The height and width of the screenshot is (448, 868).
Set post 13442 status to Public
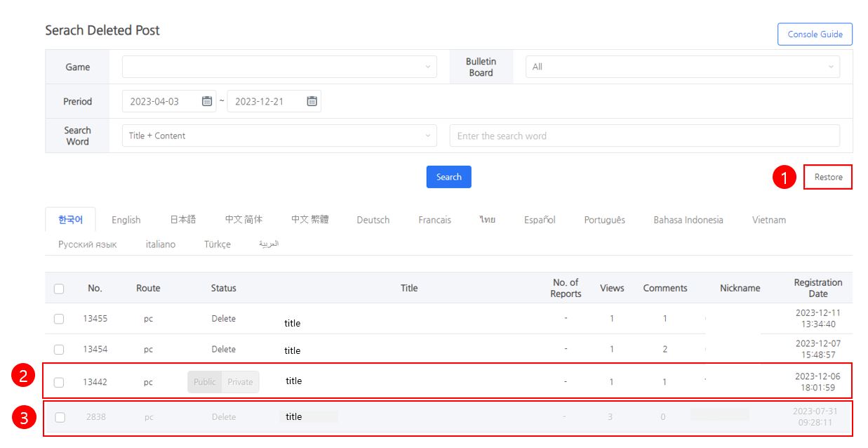click(203, 382)
